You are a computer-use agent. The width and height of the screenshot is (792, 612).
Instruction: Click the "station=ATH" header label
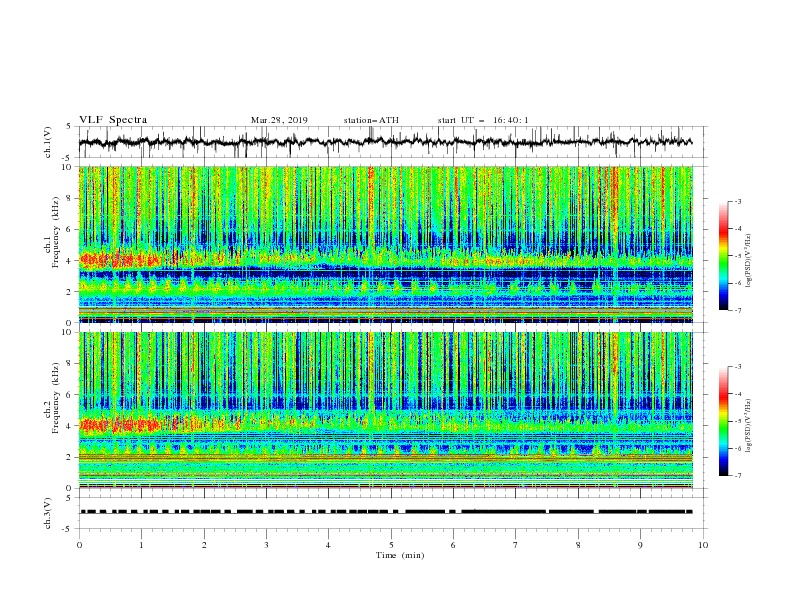(x=371, y=120)
